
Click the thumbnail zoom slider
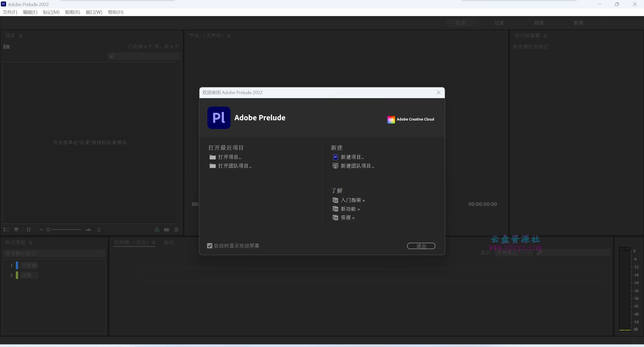tap(65, 229)
